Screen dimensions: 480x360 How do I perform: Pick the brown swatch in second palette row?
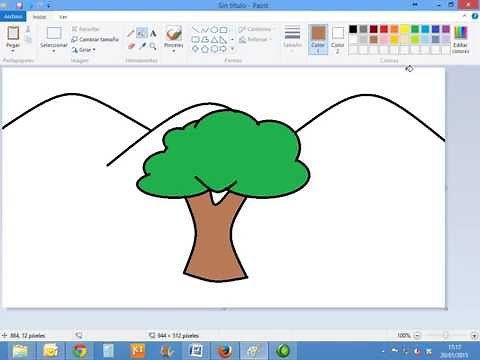[x=374, y=39]
